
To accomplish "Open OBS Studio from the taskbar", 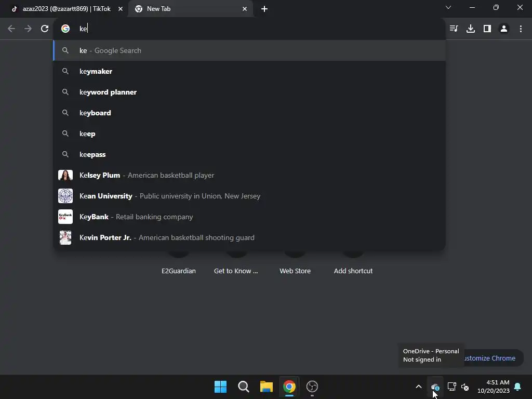I will (312, 387).
